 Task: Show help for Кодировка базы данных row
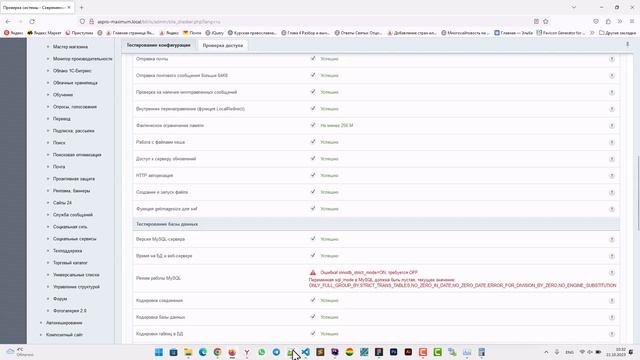point(611,317)
